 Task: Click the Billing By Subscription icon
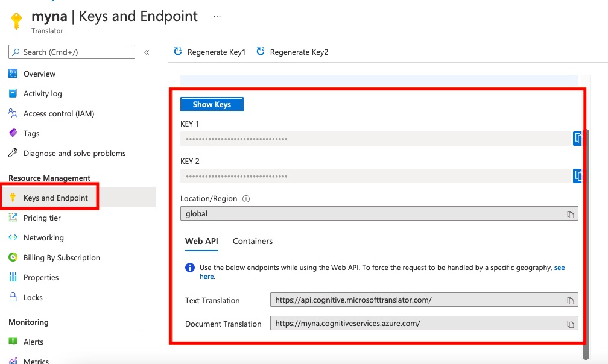(13, 257)
